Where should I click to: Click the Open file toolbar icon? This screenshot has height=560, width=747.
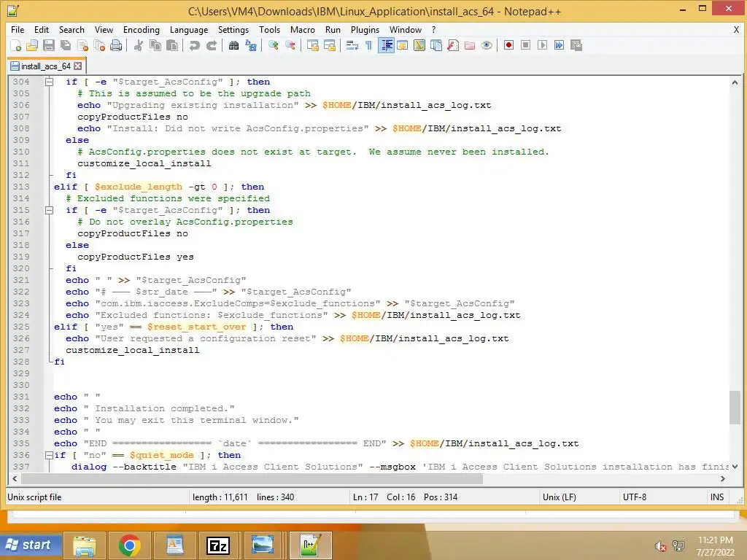(x=32, y=45)
